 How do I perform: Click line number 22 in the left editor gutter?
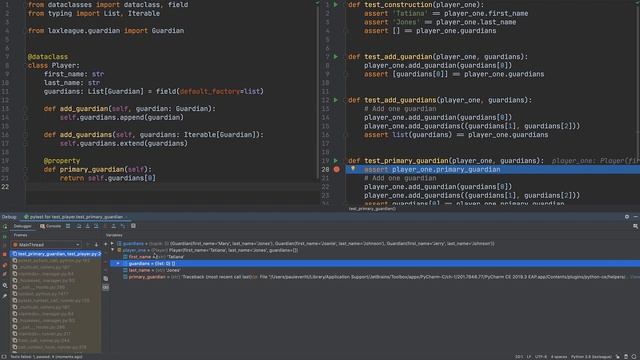pyautogui.click(x=5, y=187)
